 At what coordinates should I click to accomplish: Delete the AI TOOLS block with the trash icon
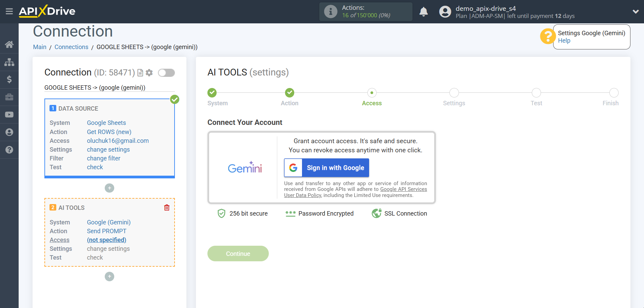tap(166, 207)
